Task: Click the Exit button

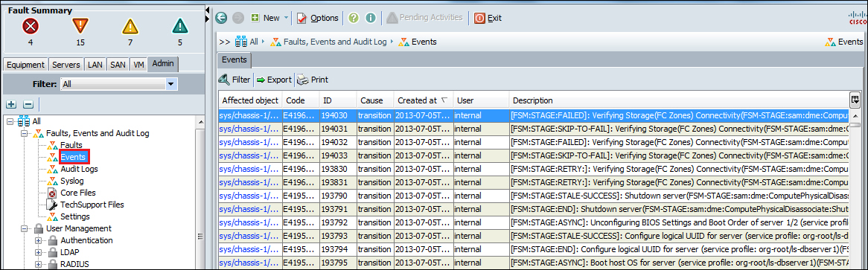Action: pyautogui.click(x=488, y=18)
